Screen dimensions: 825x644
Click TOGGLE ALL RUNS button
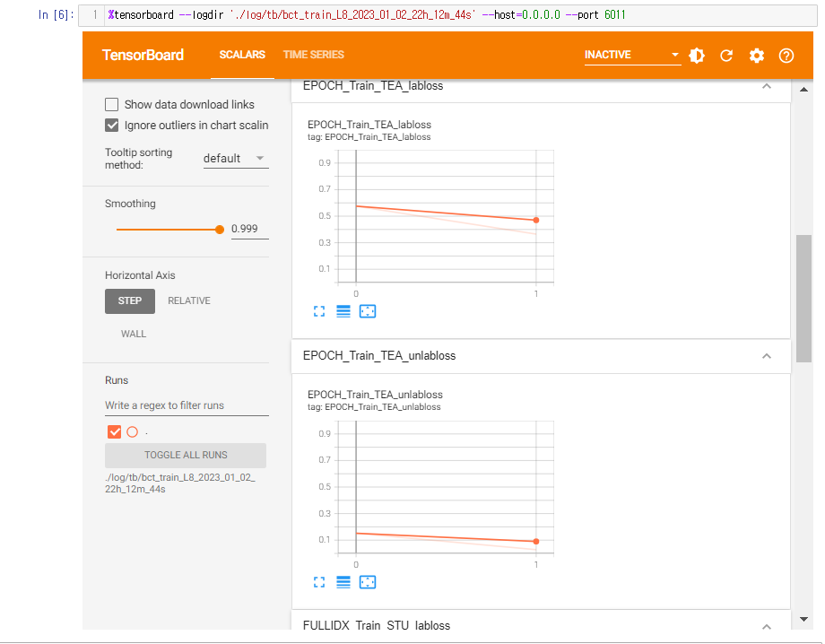[x=186, y=455]
